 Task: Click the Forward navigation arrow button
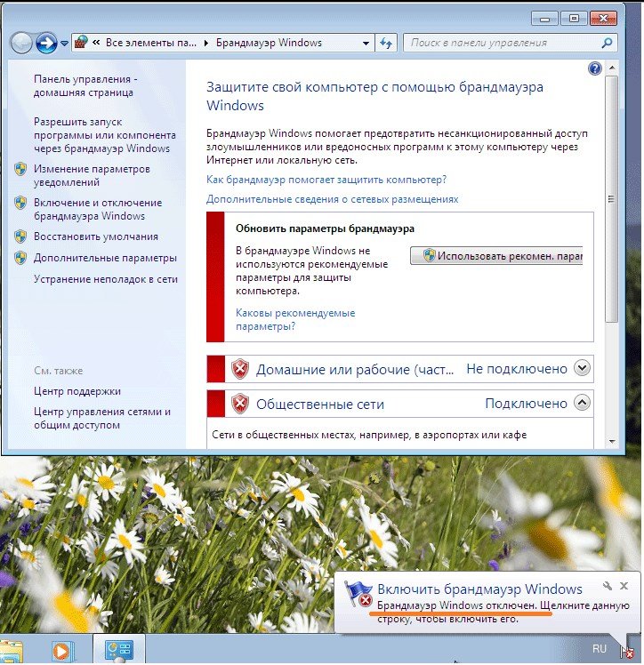(x=46, y=43)
